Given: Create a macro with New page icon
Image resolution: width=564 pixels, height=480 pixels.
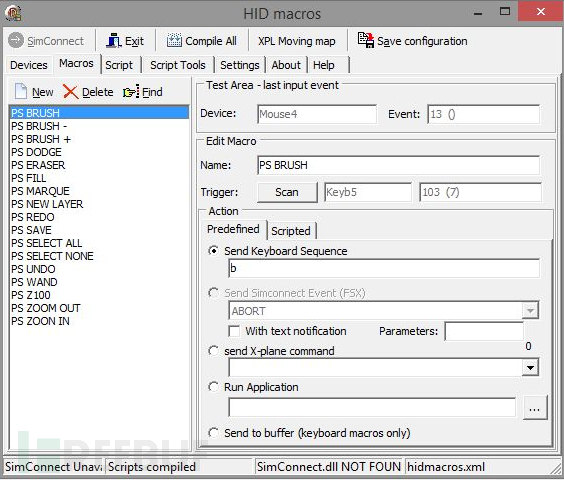Looking at the screenshot, I should (21, 91).
